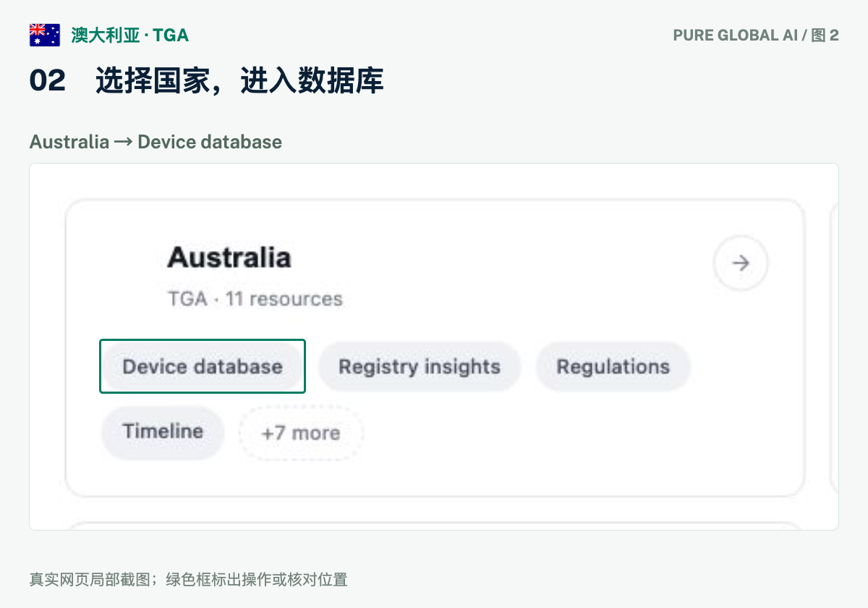Click the 澳大利亚 · TGA heading text
868x608 pixels.
(x=130, y=35)
